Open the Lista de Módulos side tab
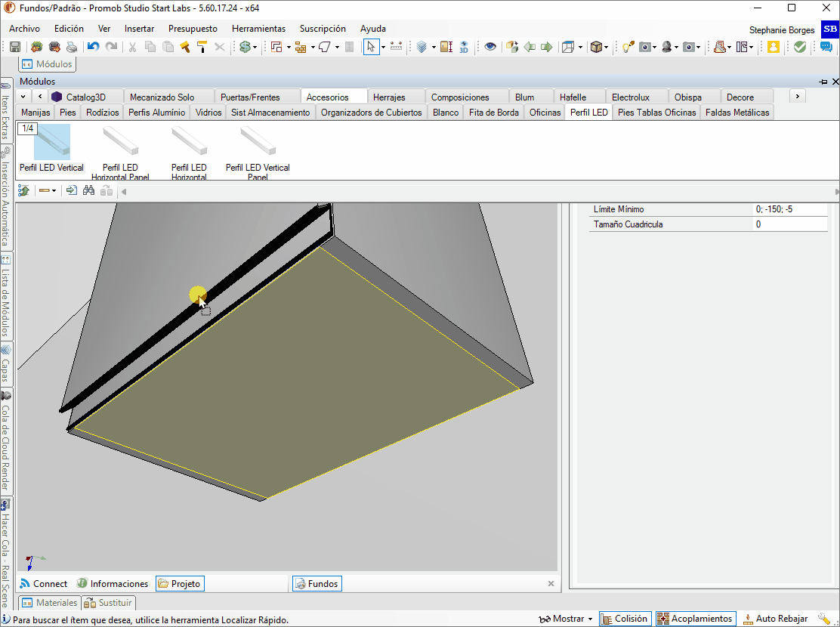The width and height of the screenshot is (840, 627). (5, 295)
